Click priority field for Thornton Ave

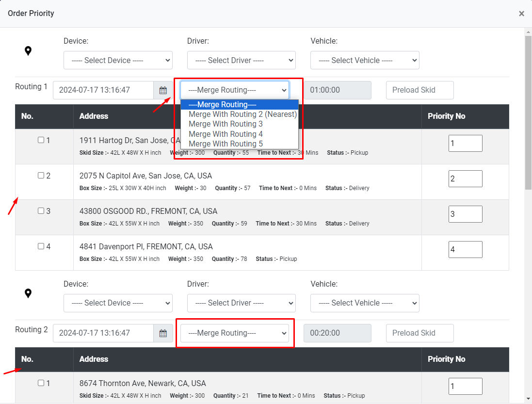(x=465, y=387)
